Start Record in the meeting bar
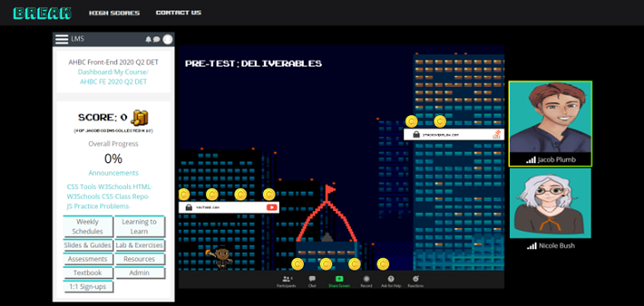The height and width of the screenshot is (306, 644). coord(366,282)
